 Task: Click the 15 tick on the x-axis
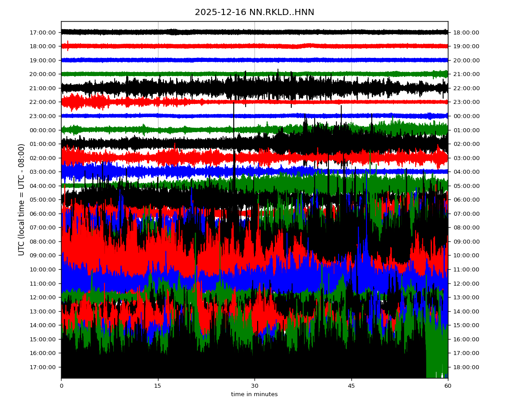click(x=158, y=386)
